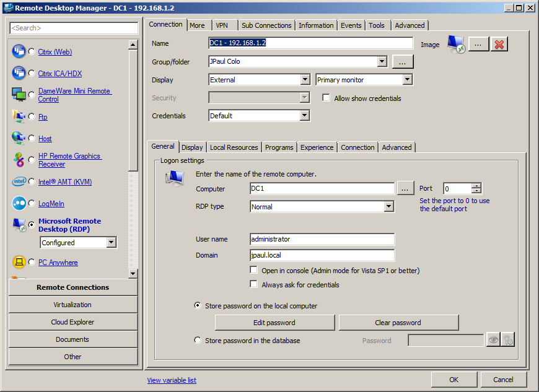The width and height of the screenshot is (539, 392).
Task: Click the Intel AMT (KVM) icon
Action: [x=19, y=181]
